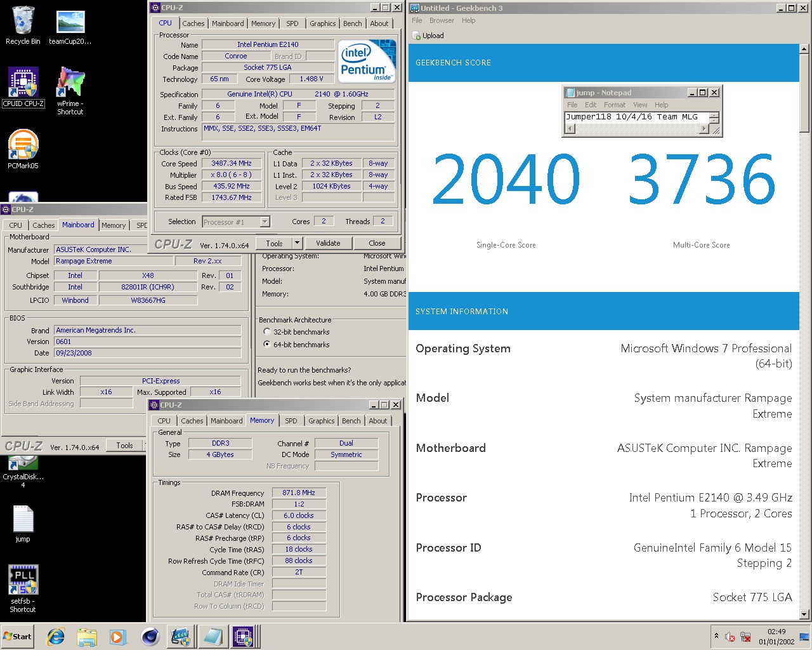Click the CPU-Z Memory window title icon

tap(154, 405)
